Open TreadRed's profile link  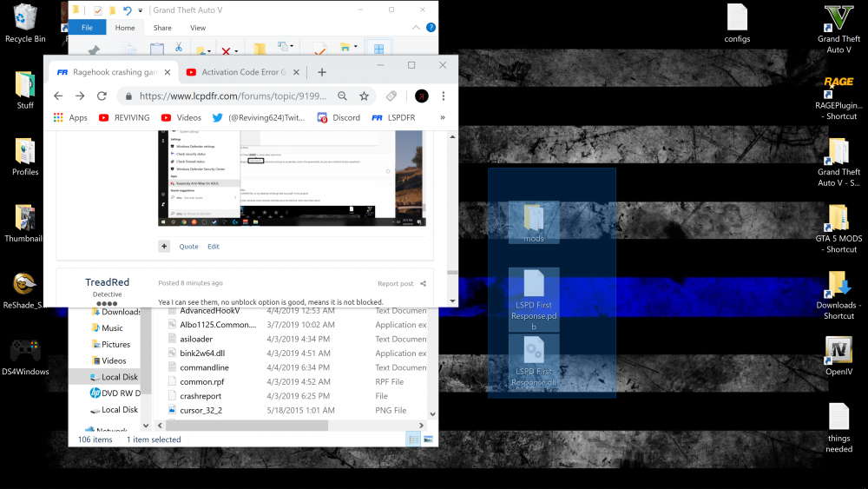107,282
